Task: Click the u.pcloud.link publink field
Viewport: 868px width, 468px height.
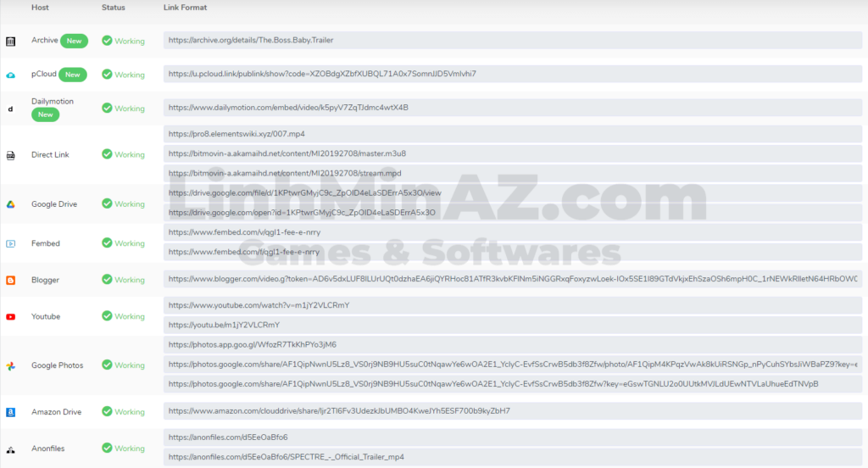Action: [x=513, y=74]
